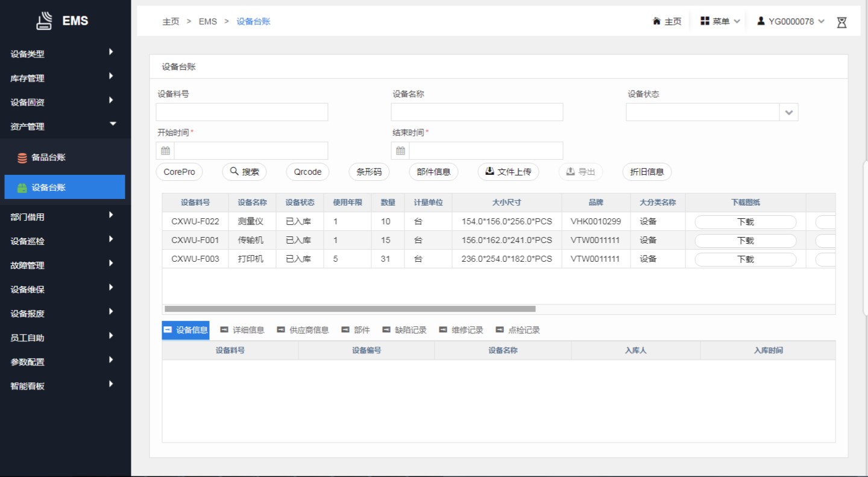868x477 pixels.
Task: Click the minus icon beside 详细信息
Action: [224, 330]
